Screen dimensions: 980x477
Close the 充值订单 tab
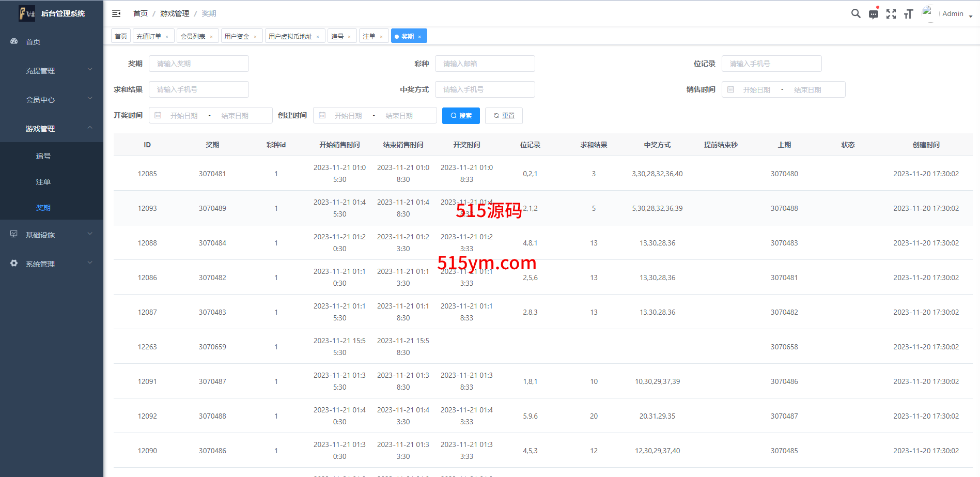167,37
